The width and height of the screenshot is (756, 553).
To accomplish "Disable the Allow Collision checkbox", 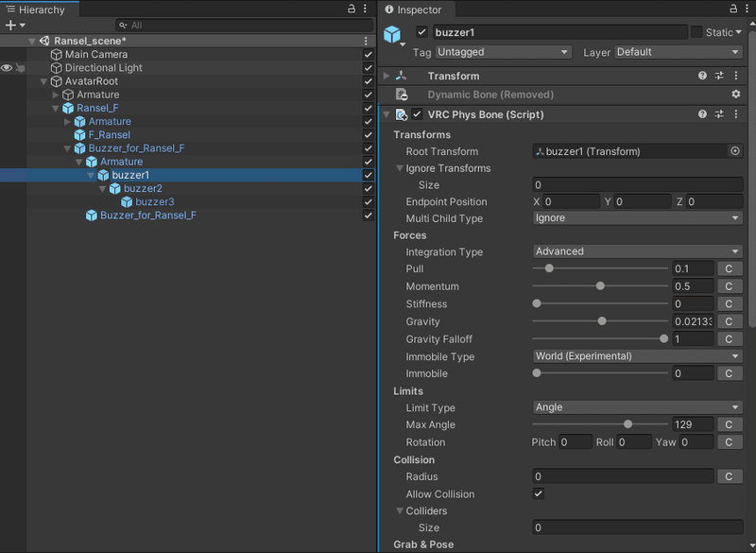I will coord(539,493).
